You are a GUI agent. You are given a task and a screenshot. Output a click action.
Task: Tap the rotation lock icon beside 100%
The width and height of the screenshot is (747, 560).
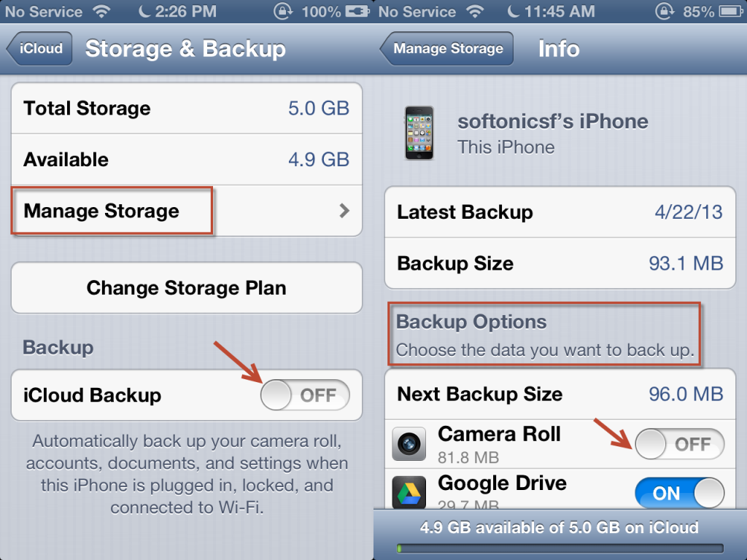(282, 12)
